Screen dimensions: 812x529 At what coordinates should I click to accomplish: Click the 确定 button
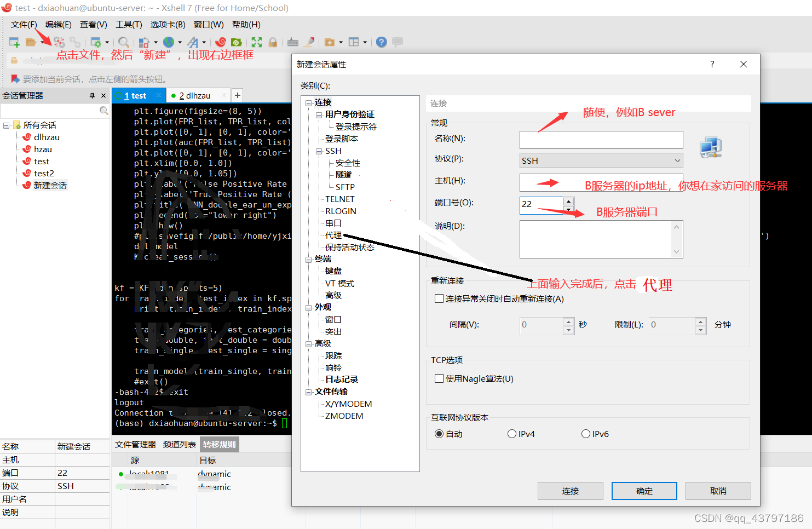[x=644, y=491]
